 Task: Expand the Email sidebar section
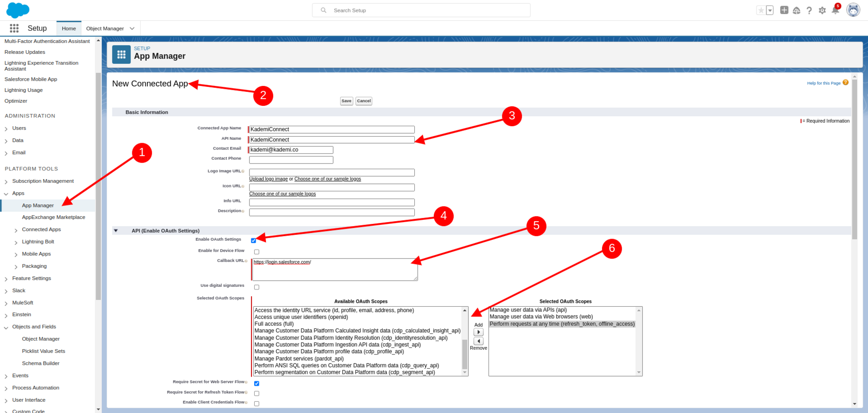pos(6,153)
